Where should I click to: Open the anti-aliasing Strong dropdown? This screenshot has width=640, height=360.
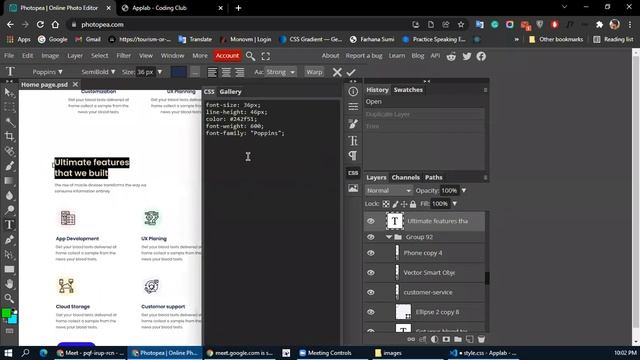point(280,72)
